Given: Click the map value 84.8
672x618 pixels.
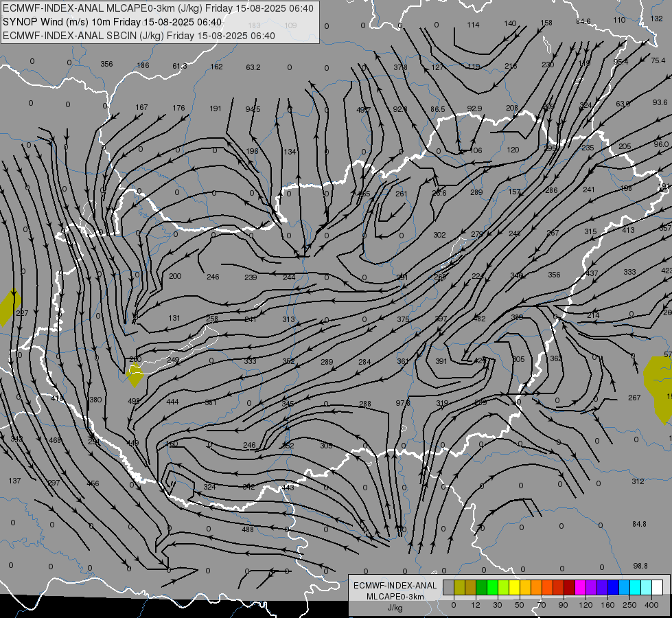Looking at the screenshot, I should [x=639, y=524].
